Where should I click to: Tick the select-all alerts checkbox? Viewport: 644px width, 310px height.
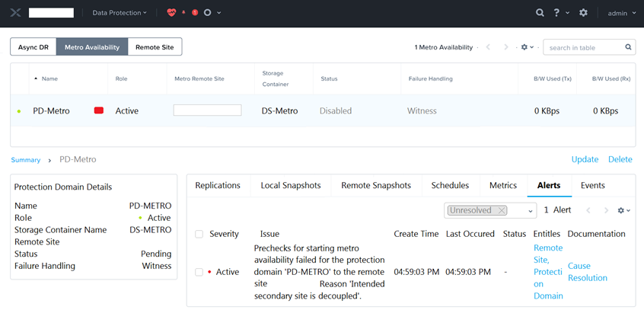[199, 234]
